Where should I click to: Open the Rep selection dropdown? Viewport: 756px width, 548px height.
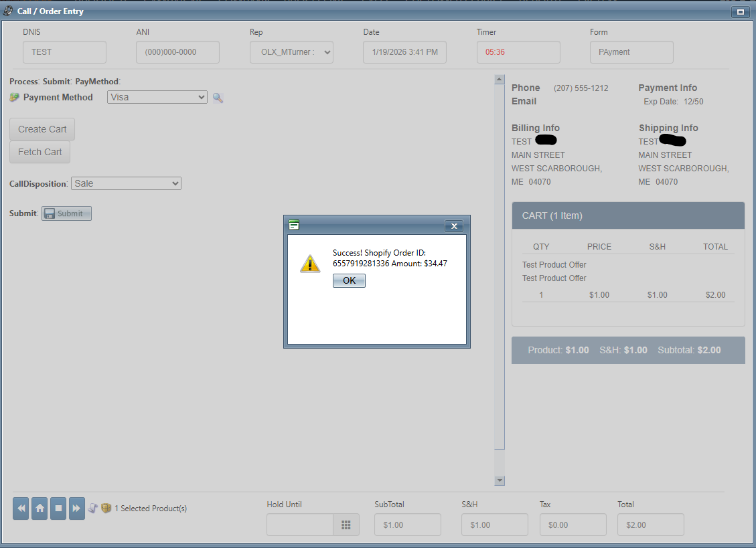pyautogui.click(x=291, y=52)
